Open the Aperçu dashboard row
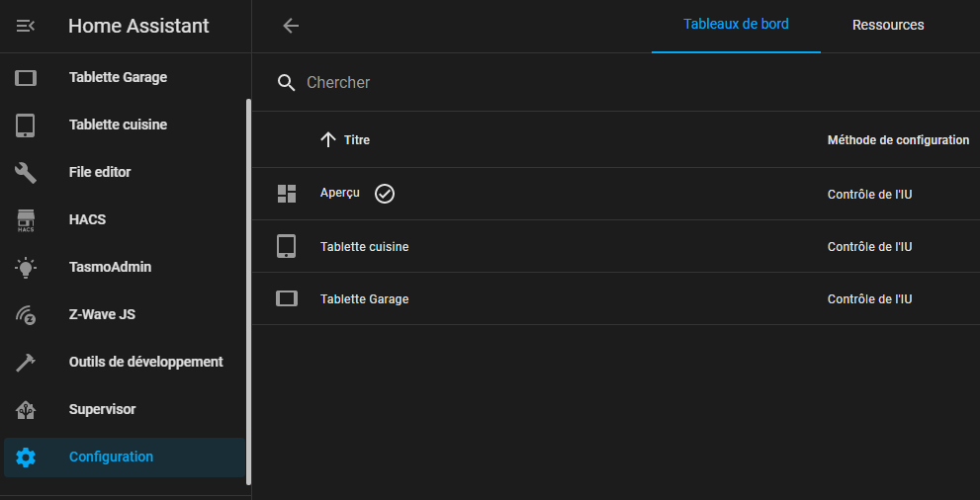This screenshot has height=500, width=980. tap(616, 194)
